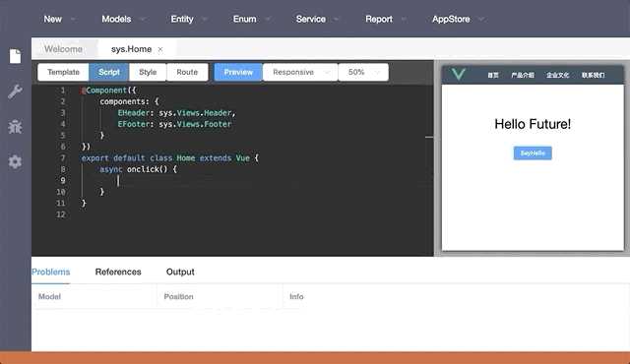The width and height of the screenshot is (630, 364).
Task: Expand the Service dropdown arrow
Action: pos(337,20)
